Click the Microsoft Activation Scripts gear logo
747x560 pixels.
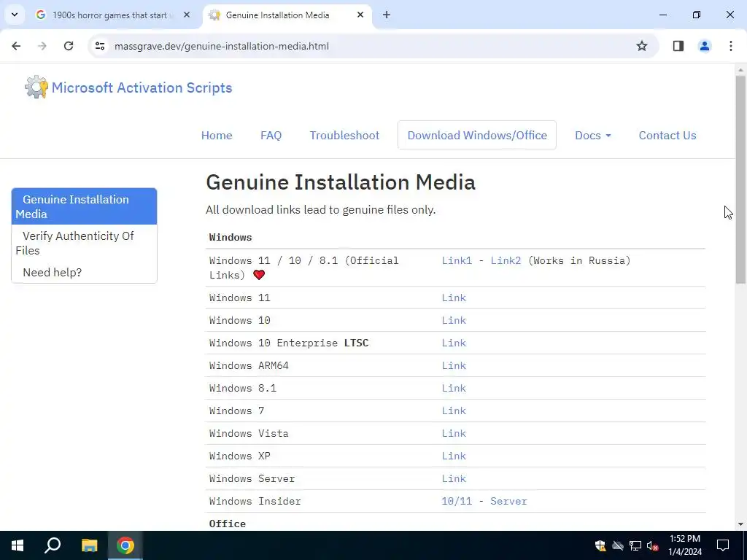point(36,87)
